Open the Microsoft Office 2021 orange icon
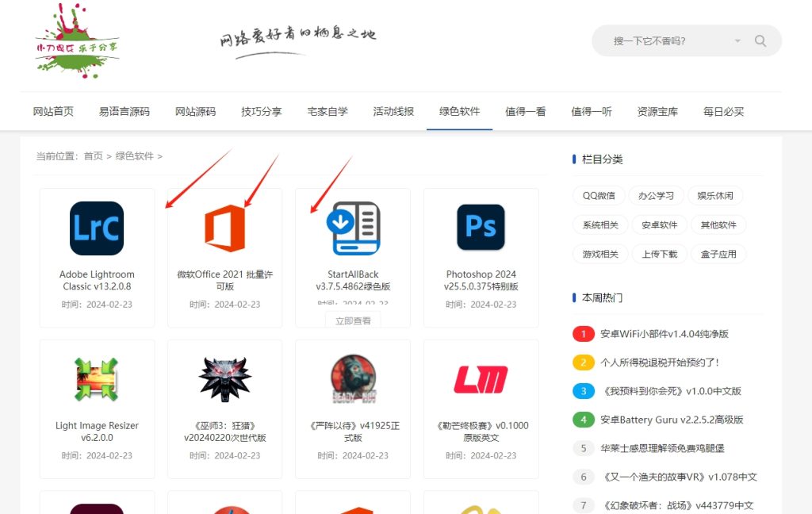This screenshot has width=812, height=514. pyautogui.click(x=224, y=228)
